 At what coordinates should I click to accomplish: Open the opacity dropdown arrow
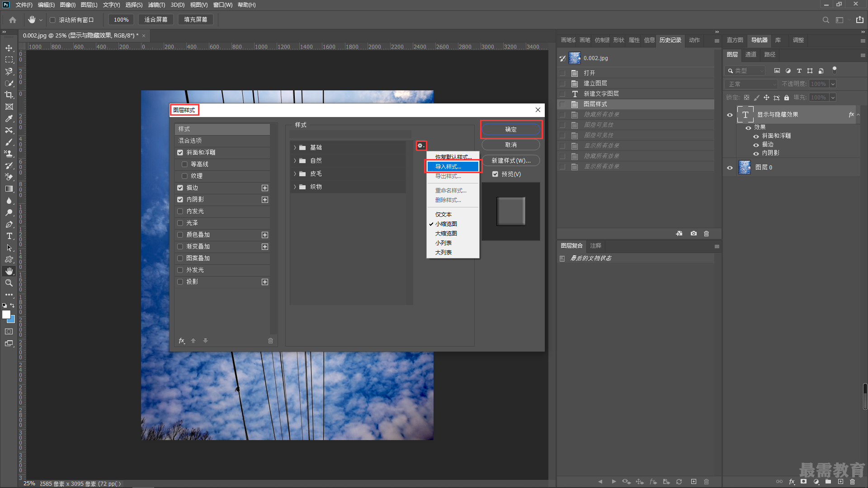pyautogui.click(x=833, y=84)
